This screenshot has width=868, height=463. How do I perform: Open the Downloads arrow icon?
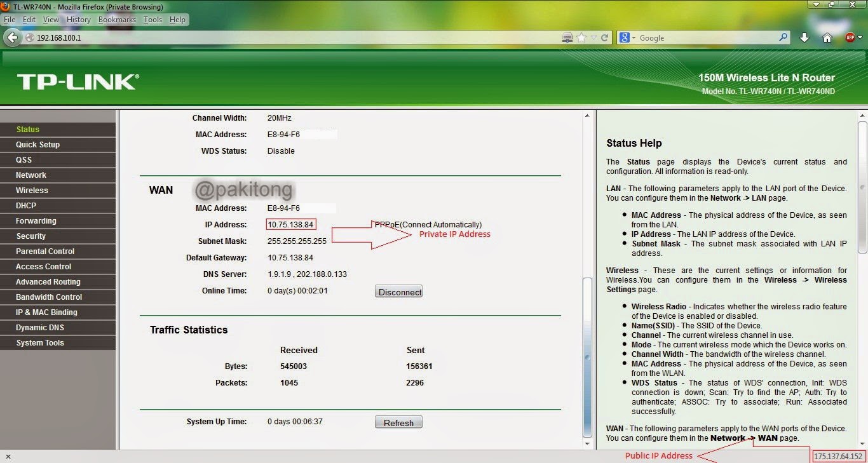[804, 38]
